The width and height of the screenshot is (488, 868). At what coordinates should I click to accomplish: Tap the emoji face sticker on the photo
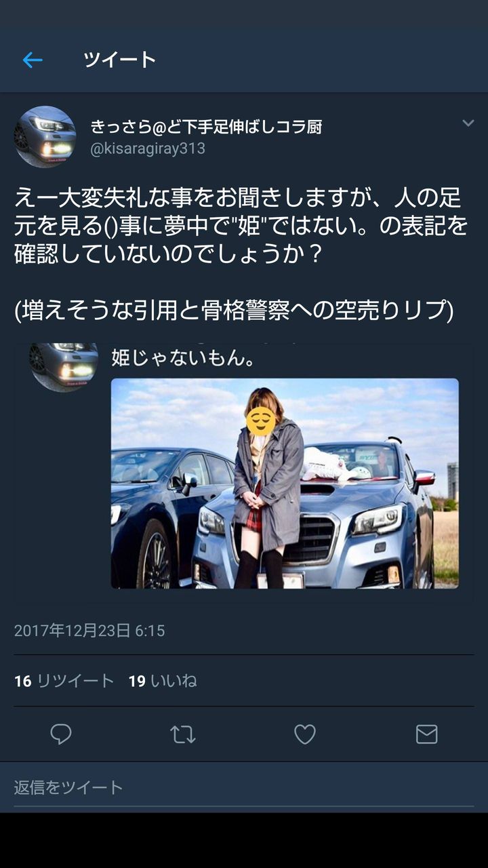[x=260, y=421]
